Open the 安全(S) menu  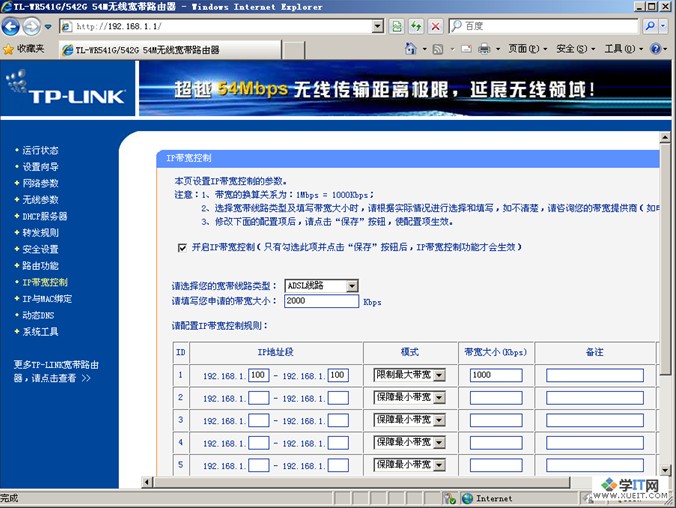(575, 49)
